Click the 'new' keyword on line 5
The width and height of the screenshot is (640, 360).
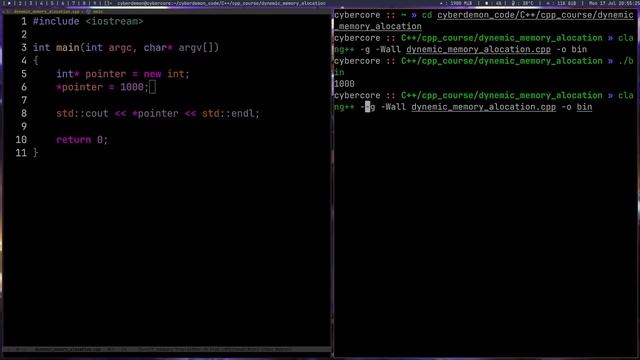coord(152,74)
